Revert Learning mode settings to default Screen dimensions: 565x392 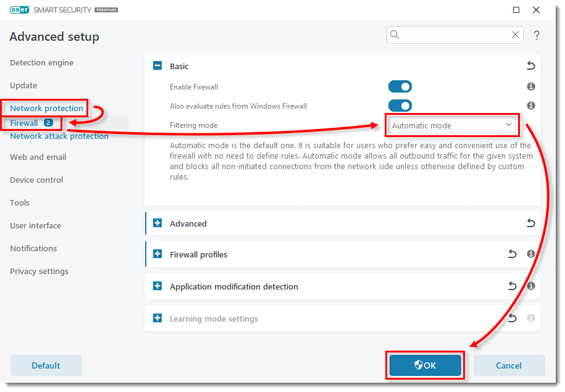point(512,318)
